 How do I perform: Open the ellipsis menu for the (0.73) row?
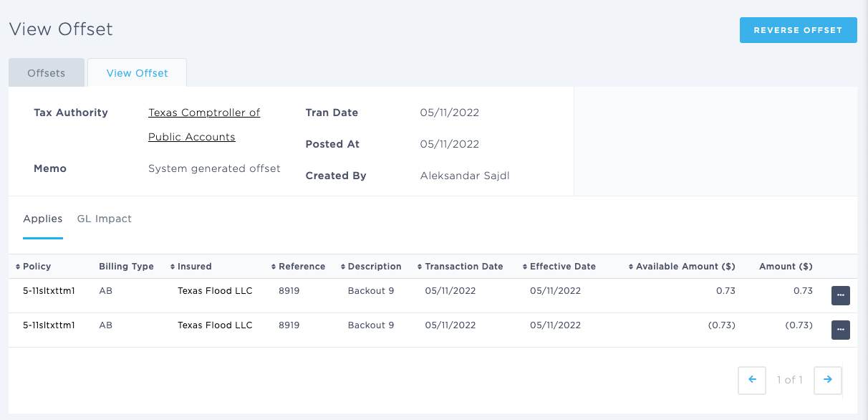tap(840, 330)
